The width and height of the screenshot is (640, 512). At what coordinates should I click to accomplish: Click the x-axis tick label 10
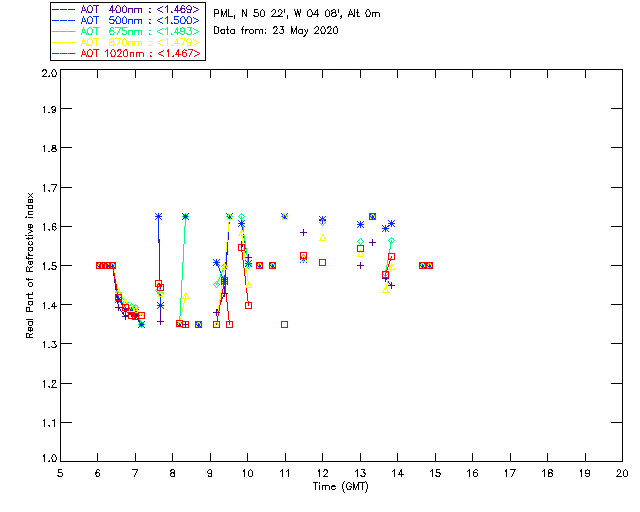(247, 473)
